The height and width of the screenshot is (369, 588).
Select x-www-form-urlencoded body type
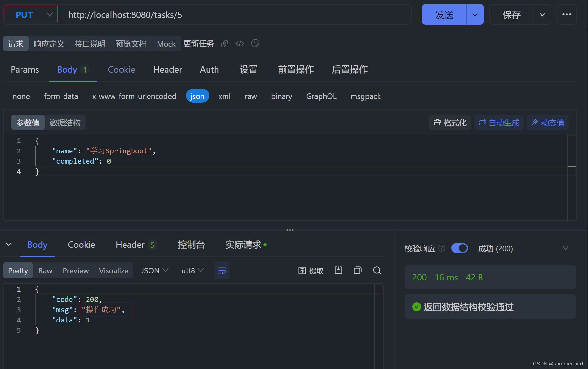(134, 96)
